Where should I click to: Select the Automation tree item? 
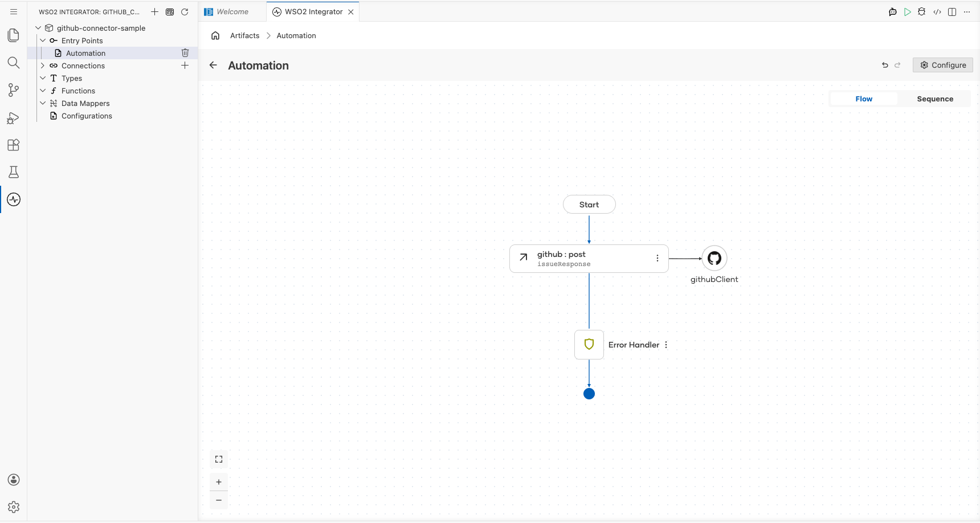pos(113,53)
